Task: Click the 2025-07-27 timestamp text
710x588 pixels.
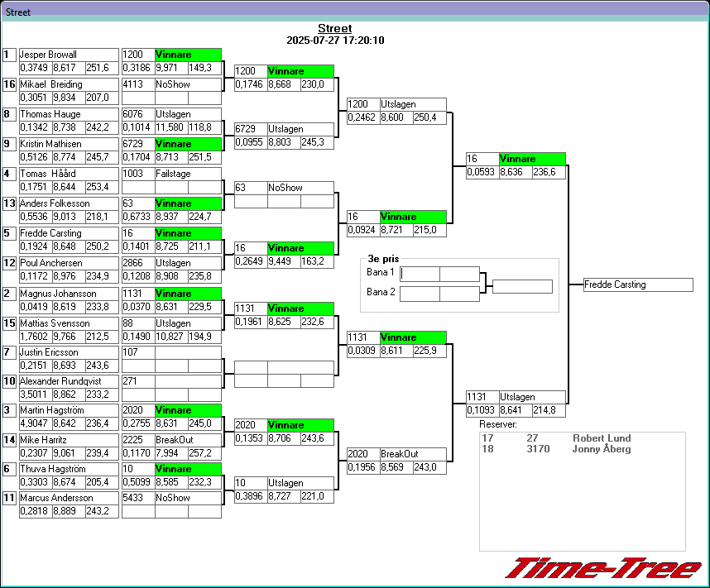Action: click(x=334, y=41)
